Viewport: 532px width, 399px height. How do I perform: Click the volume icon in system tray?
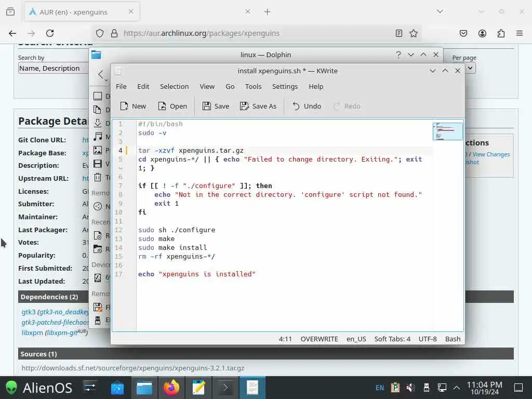click(411, 388)
